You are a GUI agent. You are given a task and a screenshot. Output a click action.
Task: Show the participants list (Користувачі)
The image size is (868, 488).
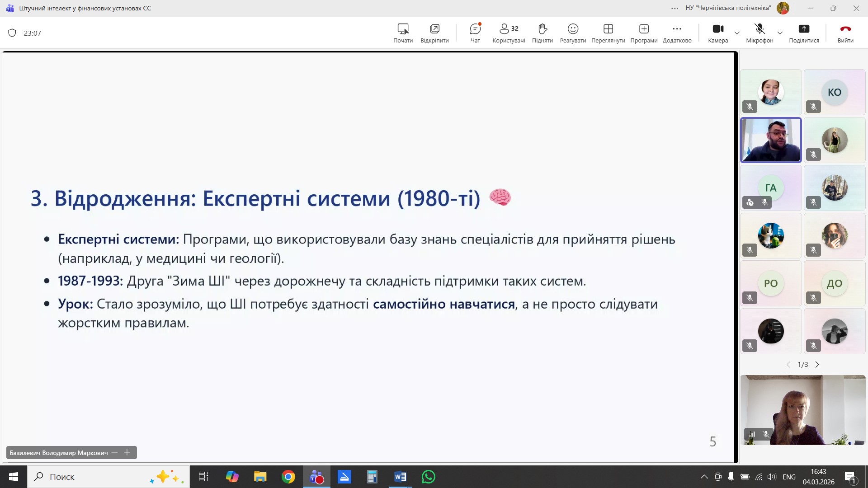coord(509,33)
